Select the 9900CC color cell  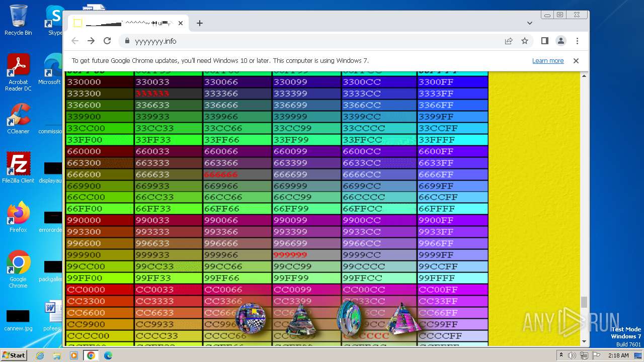pos(379,220)
